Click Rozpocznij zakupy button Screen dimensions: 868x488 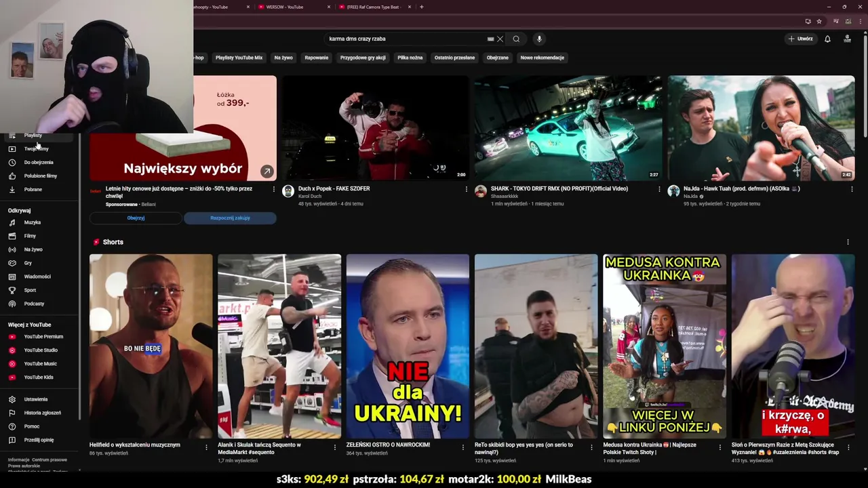(x=230, y=218)
